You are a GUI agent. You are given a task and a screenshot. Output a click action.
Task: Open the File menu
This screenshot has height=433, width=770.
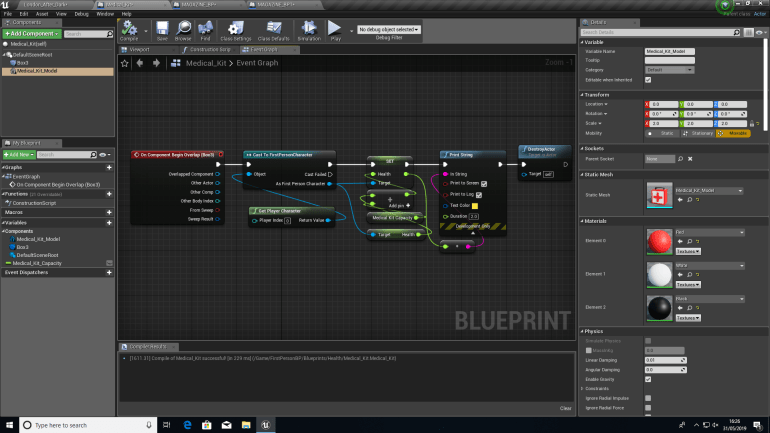(8, 14)
